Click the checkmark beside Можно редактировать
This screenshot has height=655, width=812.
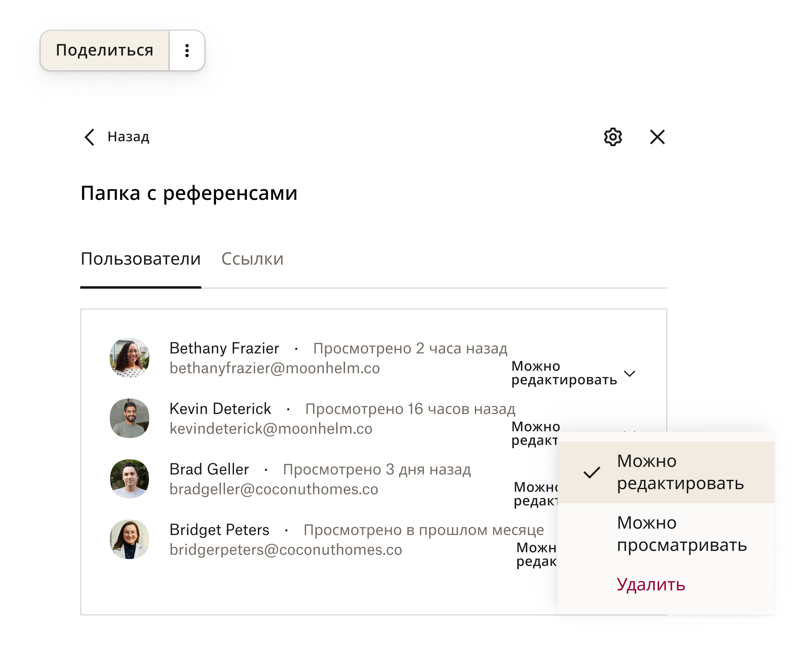click(592, 472)
